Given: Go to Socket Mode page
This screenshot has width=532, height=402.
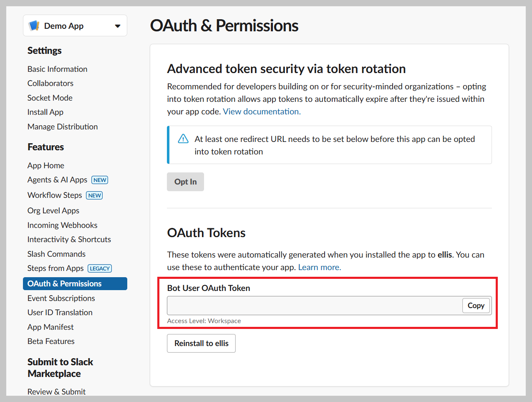Looking at the screenshot, I should click(50, 98).
